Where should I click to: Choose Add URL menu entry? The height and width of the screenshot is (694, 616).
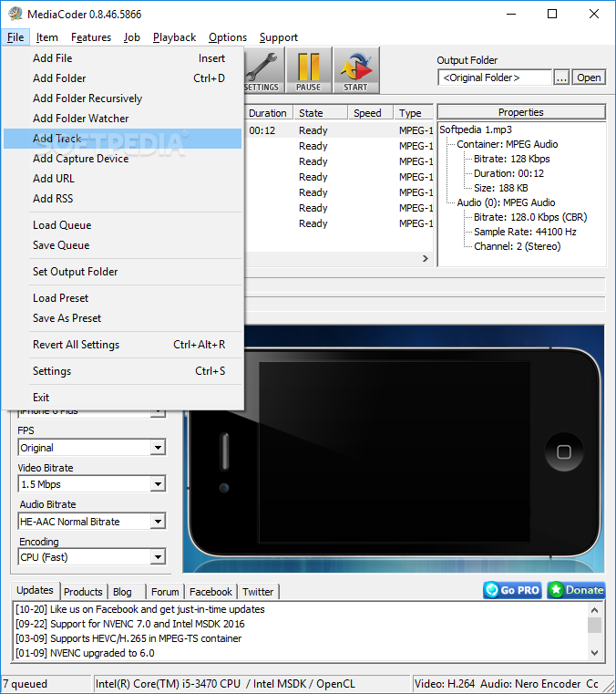tap(122, 179)
